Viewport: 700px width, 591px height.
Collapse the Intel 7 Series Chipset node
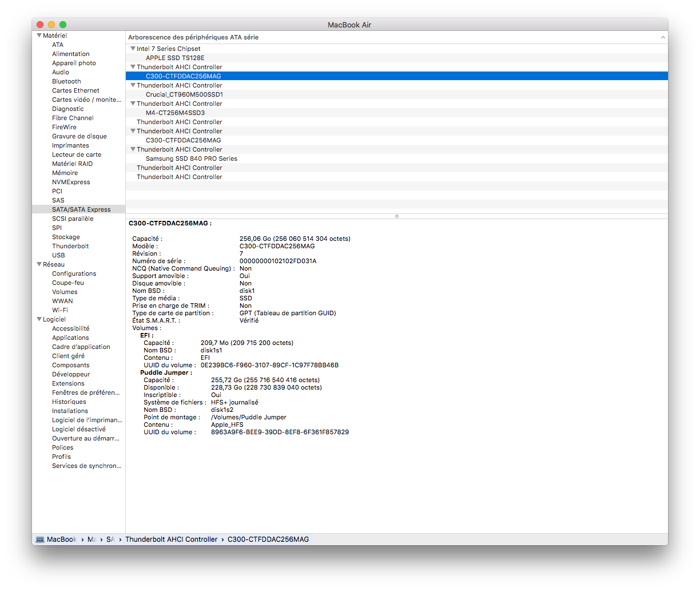[133, 49]
